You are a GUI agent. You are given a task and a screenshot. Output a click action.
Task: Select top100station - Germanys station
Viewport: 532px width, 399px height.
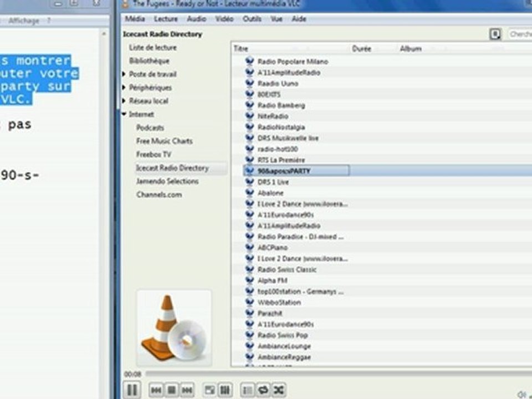[x=300, y=291]
